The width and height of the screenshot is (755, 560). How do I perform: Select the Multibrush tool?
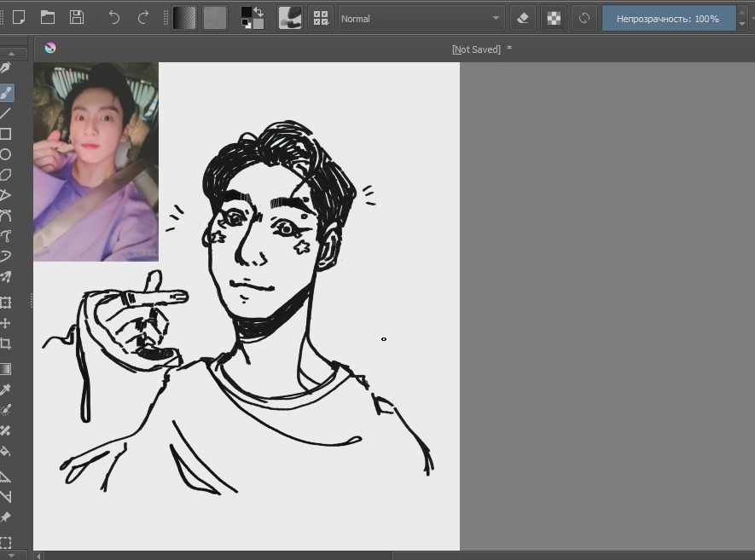(6, 277)
